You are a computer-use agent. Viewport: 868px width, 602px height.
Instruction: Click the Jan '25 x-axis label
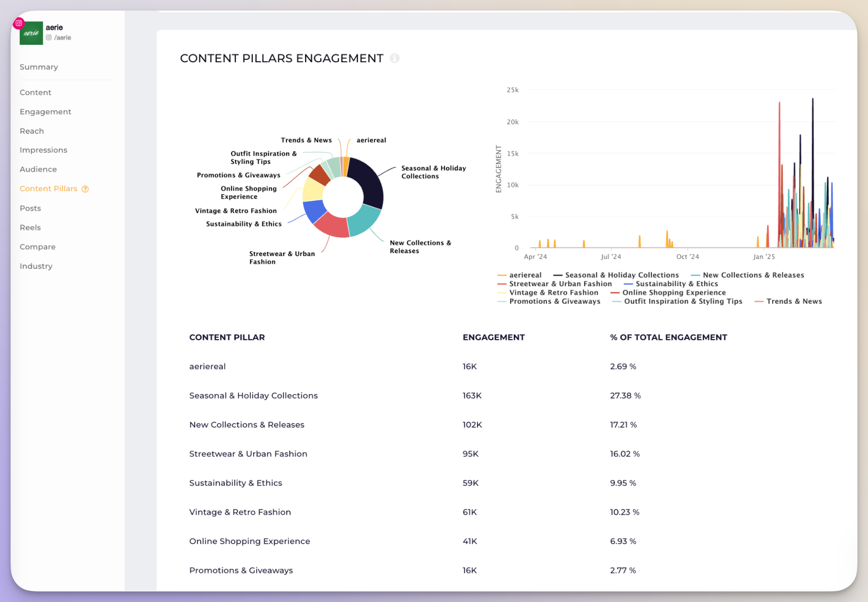pyautogui.click(x=764, y=257)
